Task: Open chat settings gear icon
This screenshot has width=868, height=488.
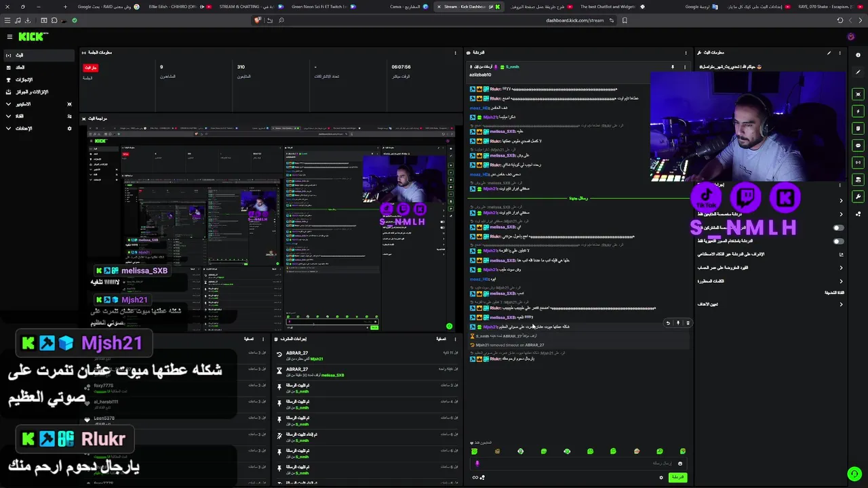Action: click(x=661, y=477)
